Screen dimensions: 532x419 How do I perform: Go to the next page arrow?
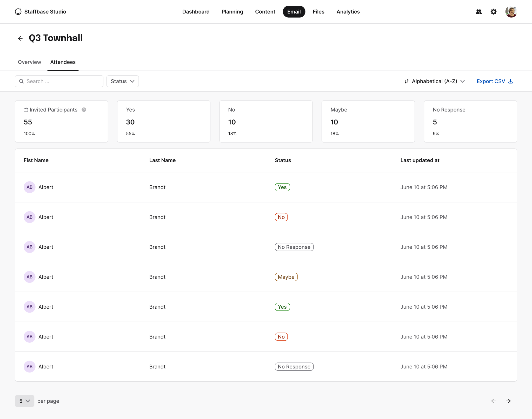(508, 401)
